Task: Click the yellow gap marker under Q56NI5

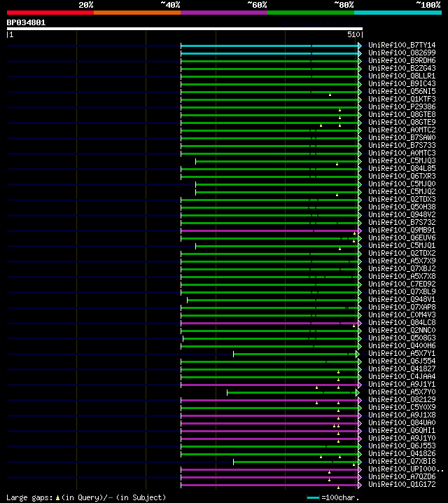Action: tap(330, 95)
